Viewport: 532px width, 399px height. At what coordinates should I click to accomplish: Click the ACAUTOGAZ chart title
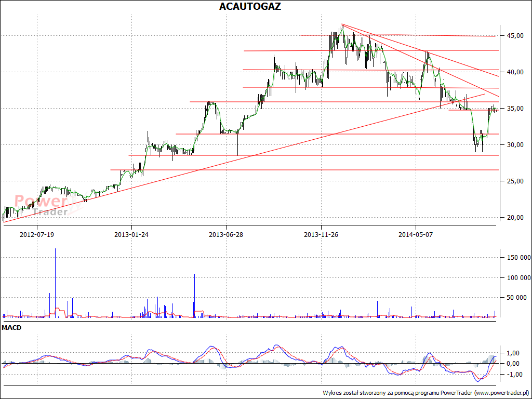tap(250, 6)
